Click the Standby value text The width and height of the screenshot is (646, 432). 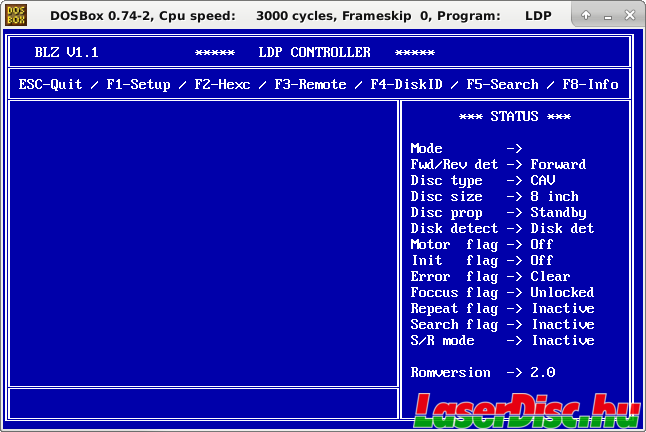(x=558, y=213)
